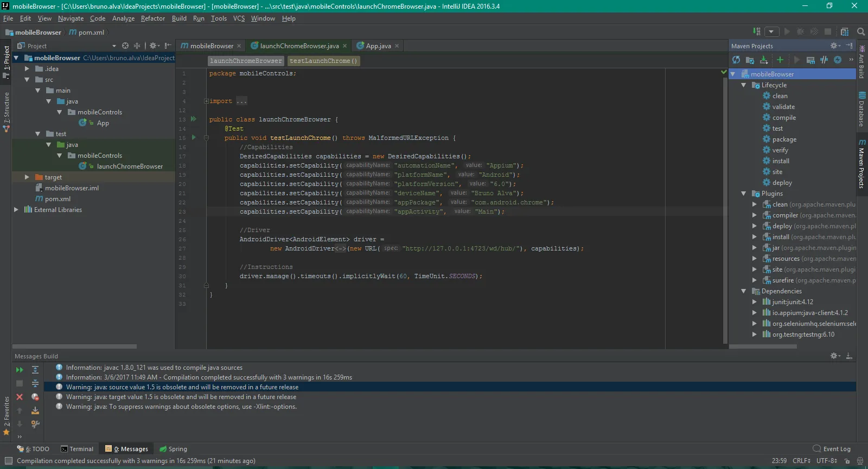Open the Event Log
This screenshot has height=469, width=868.
click(832, 449)
